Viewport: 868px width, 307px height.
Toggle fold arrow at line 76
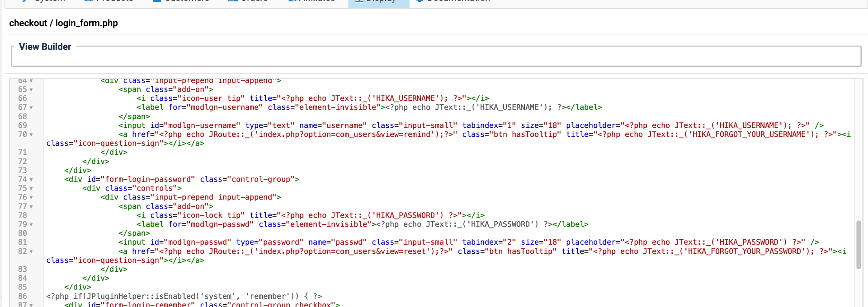(31, 198)
